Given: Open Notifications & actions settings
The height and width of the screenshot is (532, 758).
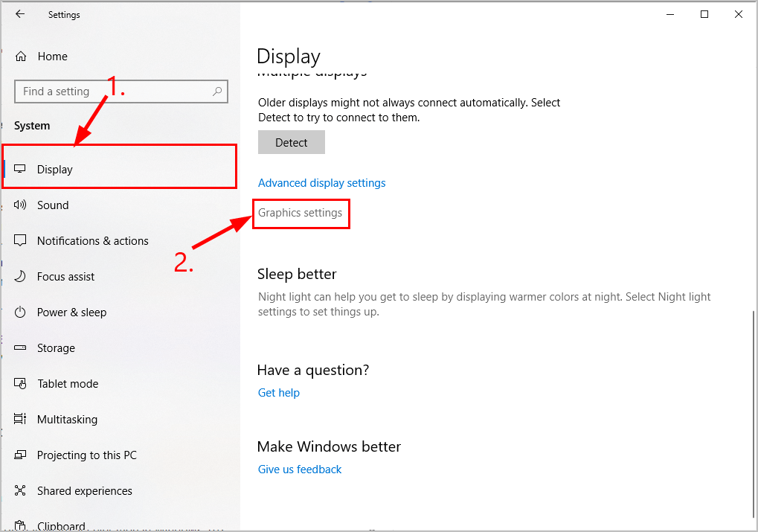Looking at the screenshot, I should click(92, 240).
